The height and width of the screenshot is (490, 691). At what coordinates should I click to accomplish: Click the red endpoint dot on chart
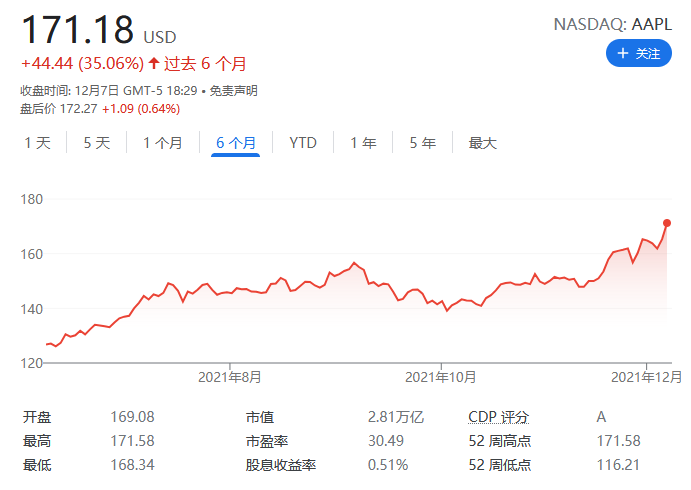tap(667, 223)
